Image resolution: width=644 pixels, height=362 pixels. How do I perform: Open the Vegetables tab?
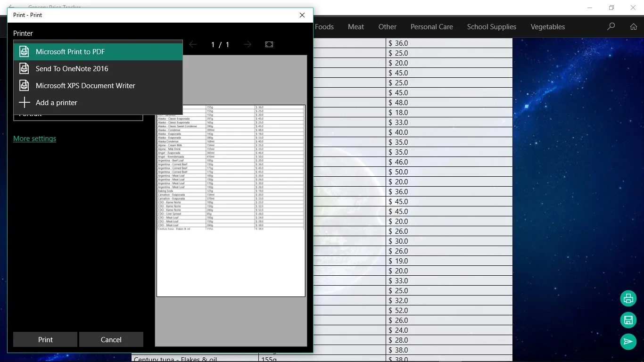(548, 27)
